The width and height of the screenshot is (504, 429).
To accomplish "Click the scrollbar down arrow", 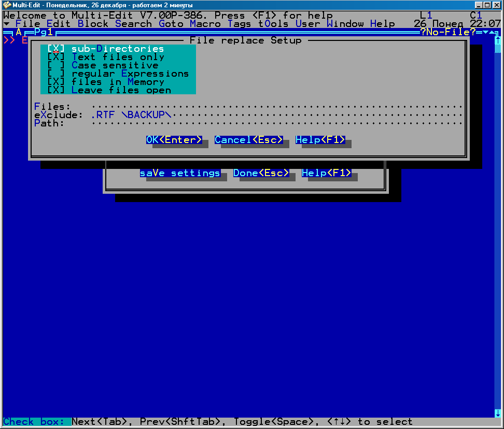I will [x=498, y=413].
